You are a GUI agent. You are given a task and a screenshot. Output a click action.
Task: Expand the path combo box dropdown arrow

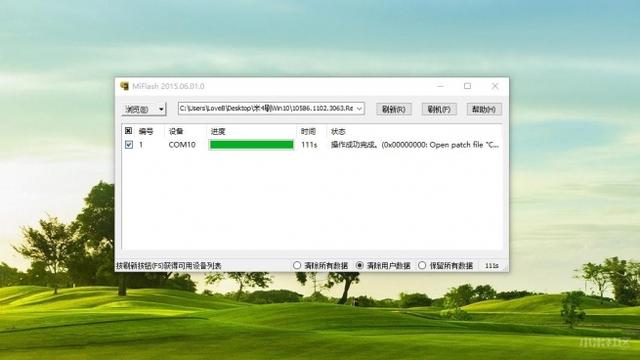(359, 108)
